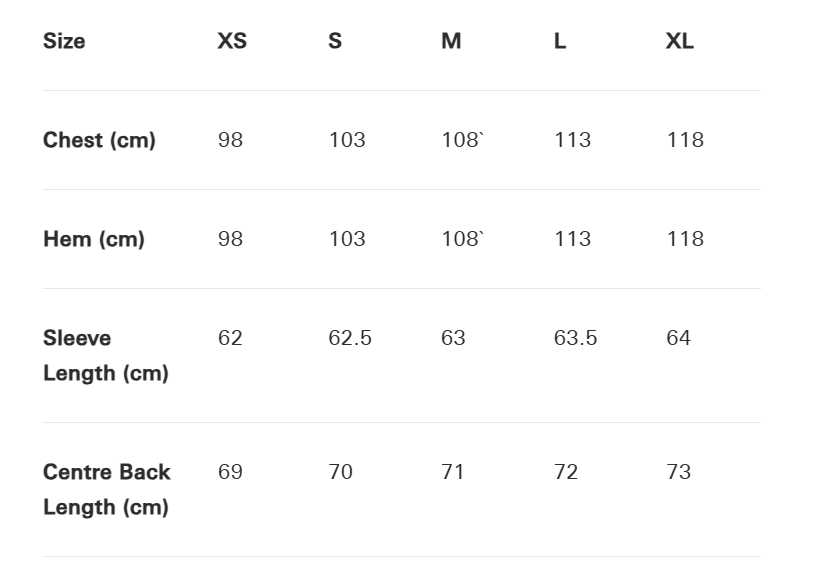Select the centre back length value 73
This screenshot has height=576, width=824.
(x=678, y=472)
